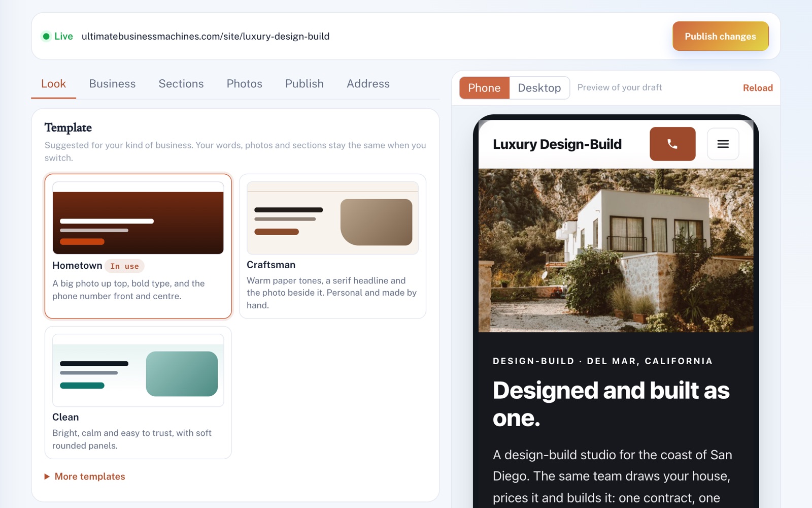This screenshot has height=508, width=812.
Task: Click the Template section heading
Action: (x=68, y=128)
